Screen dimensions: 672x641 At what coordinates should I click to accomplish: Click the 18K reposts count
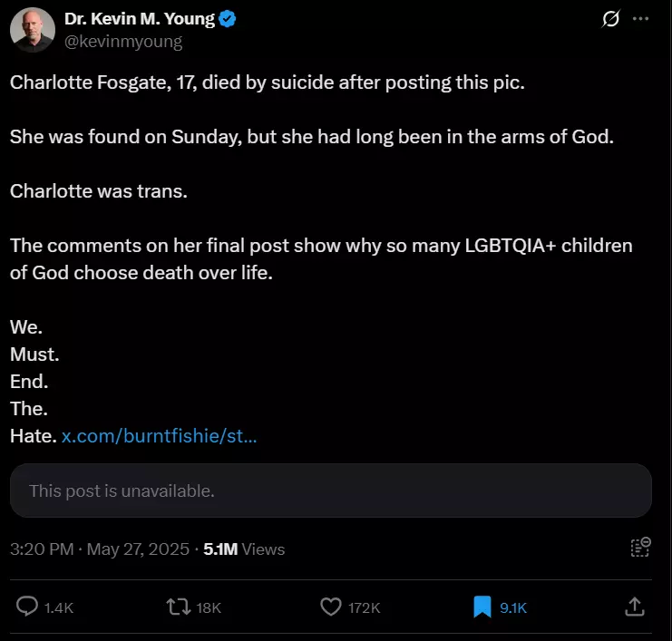(209, 607)
